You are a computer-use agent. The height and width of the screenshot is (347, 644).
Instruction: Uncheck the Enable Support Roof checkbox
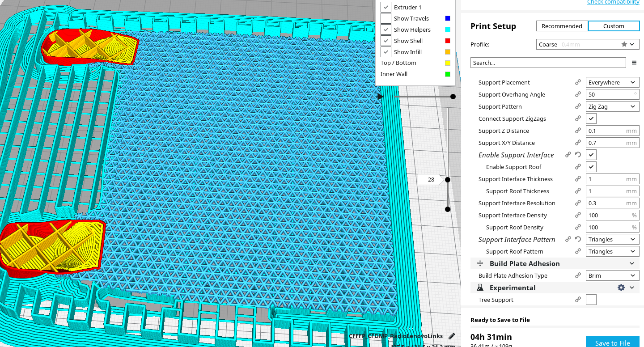(x=591, y=167)
